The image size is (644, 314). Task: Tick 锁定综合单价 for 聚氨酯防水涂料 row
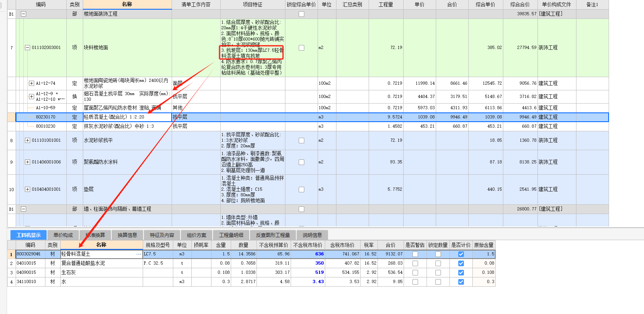[x=301, y=162]
